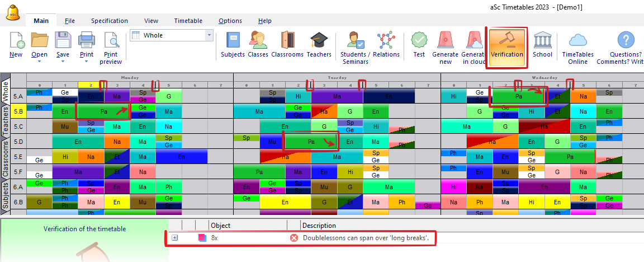This screenshot has height=262, width=644.
Task: Click the Save floppy disk icon
Action: 63,40
